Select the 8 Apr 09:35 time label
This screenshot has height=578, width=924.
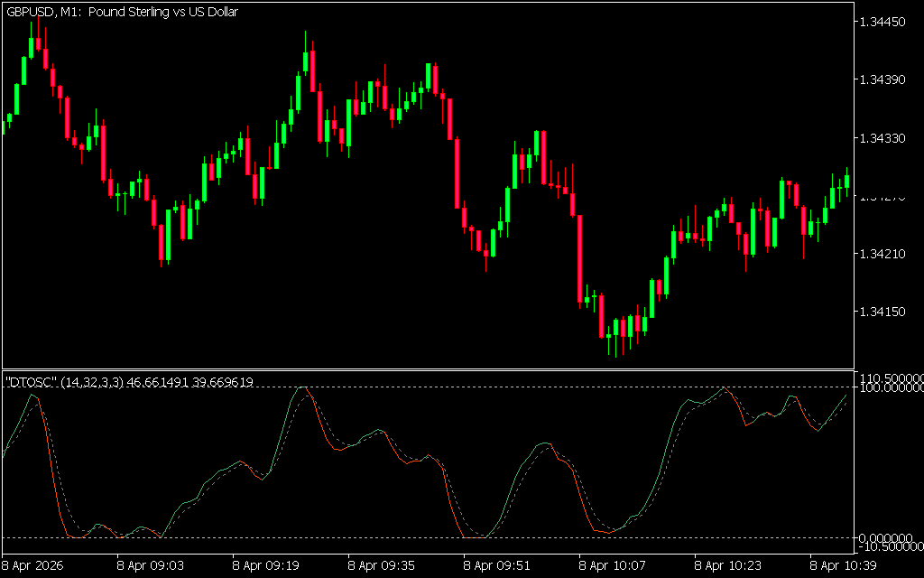(381, 565)
